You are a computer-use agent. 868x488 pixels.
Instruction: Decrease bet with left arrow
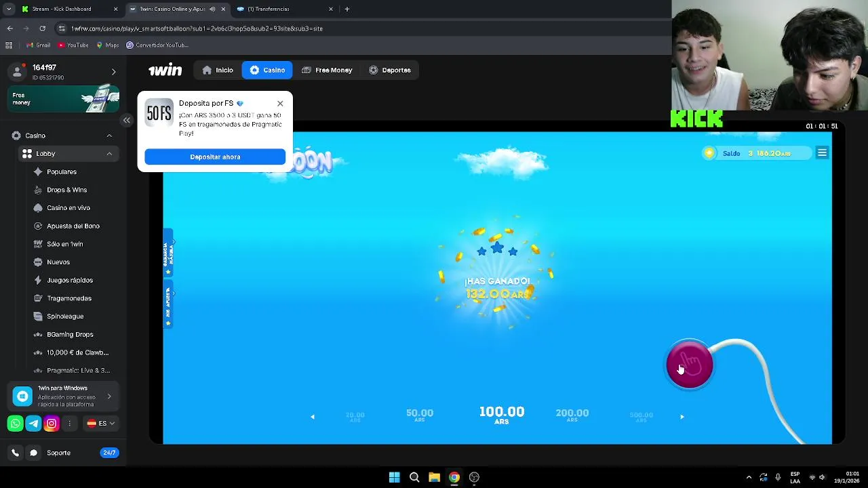(x=313, y=417)
